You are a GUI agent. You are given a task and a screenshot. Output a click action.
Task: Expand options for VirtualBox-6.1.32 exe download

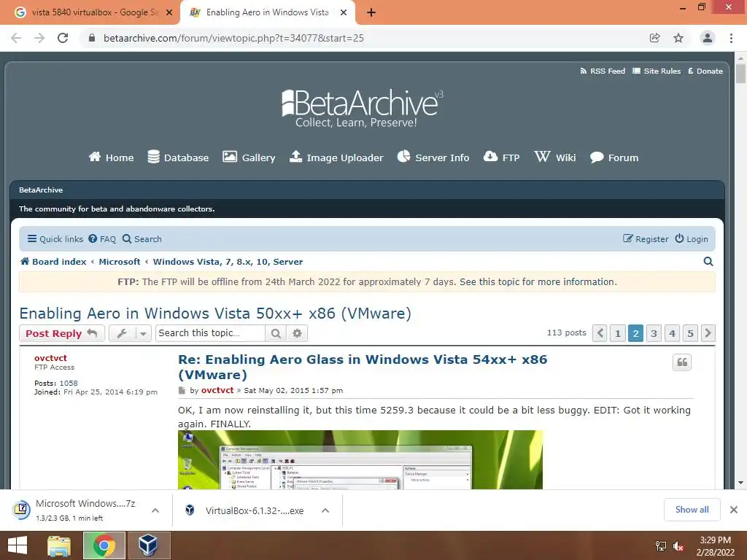coord(325,510)
